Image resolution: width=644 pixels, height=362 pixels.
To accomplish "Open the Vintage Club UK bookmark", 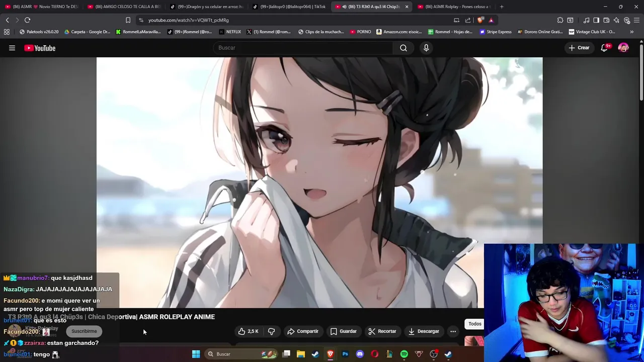I will tap(592, 32).
